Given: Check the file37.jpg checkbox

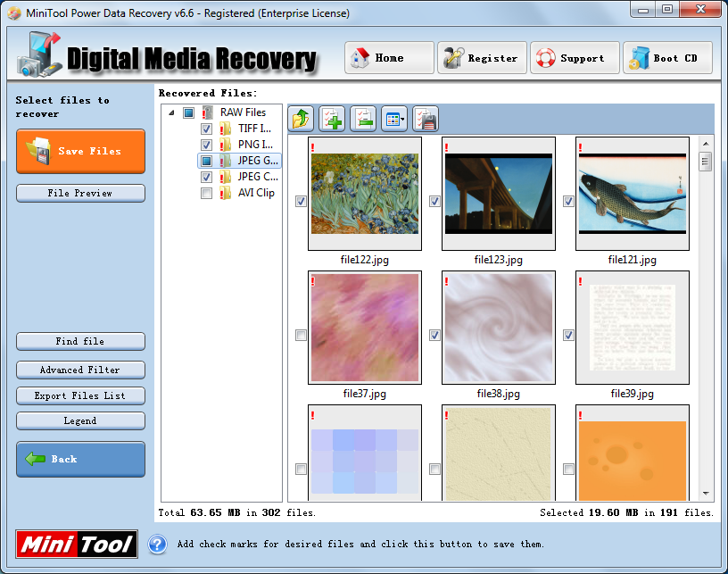Looking at the screenshot, I should (x=301, y=335).
